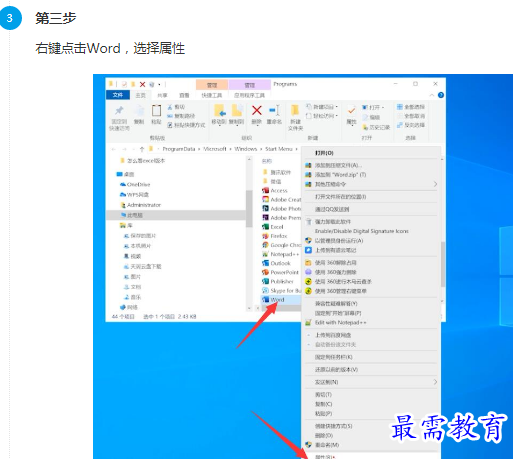Click Windows in the address bar
This screenshot has width=513, height=459.
coord(246,149)
